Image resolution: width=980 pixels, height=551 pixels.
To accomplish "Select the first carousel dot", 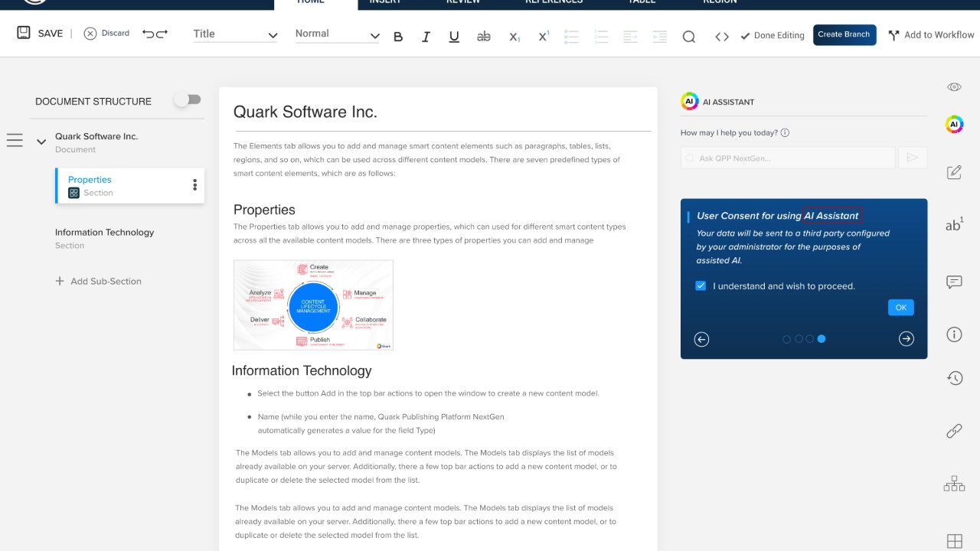I will [x=787, y=339].
